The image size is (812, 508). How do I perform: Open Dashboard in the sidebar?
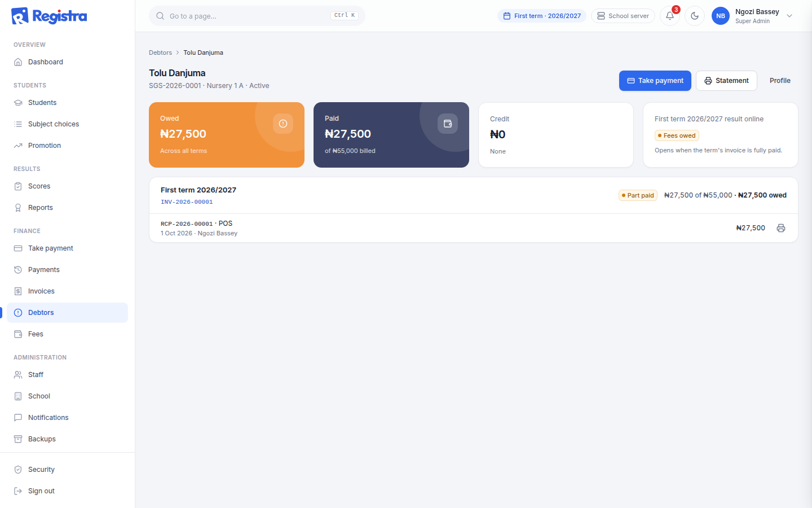tap(68, 62)
